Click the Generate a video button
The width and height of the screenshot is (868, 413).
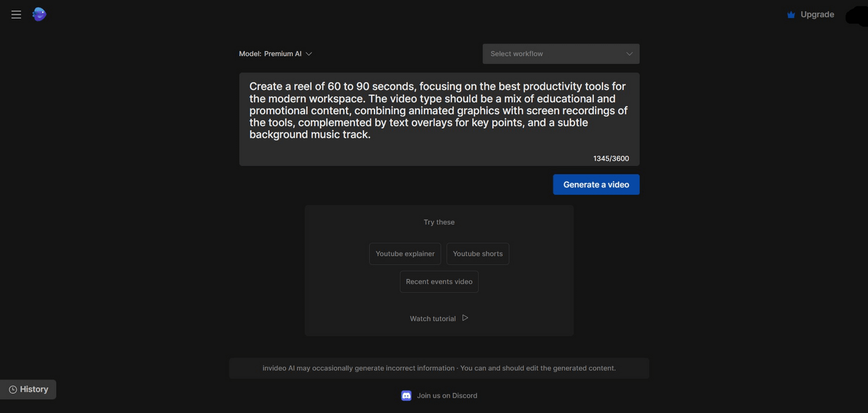point(596,184)
